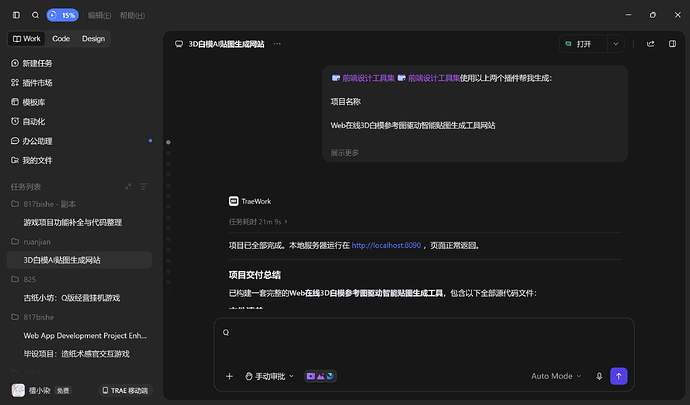Minimize the application window
Viewport: 690px width, 405px height.
click(x=628, y=15)
